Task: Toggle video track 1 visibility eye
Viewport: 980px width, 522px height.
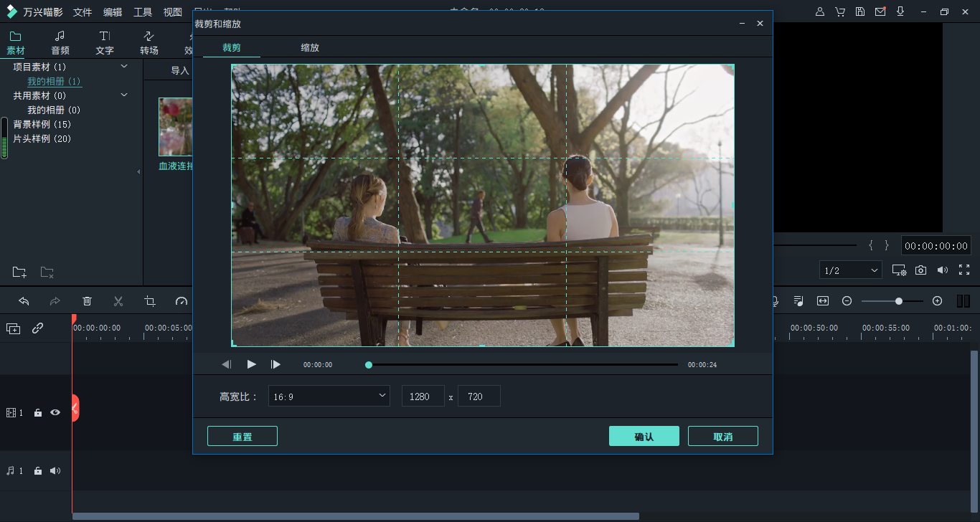Action: [x=55, y=412]
